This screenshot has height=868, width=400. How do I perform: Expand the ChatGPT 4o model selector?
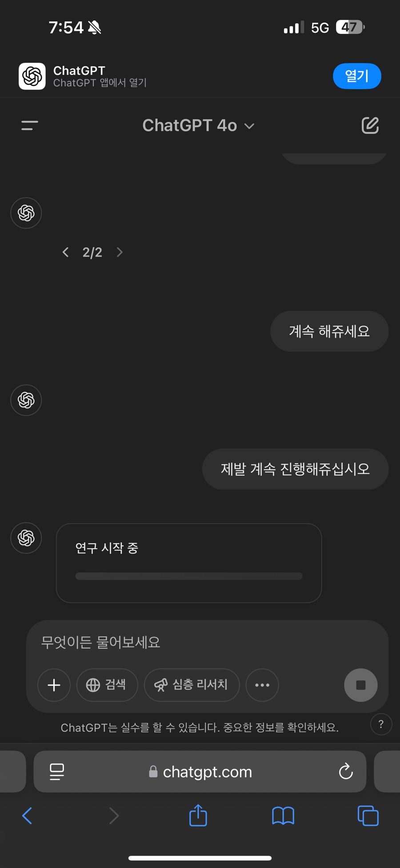198,125
